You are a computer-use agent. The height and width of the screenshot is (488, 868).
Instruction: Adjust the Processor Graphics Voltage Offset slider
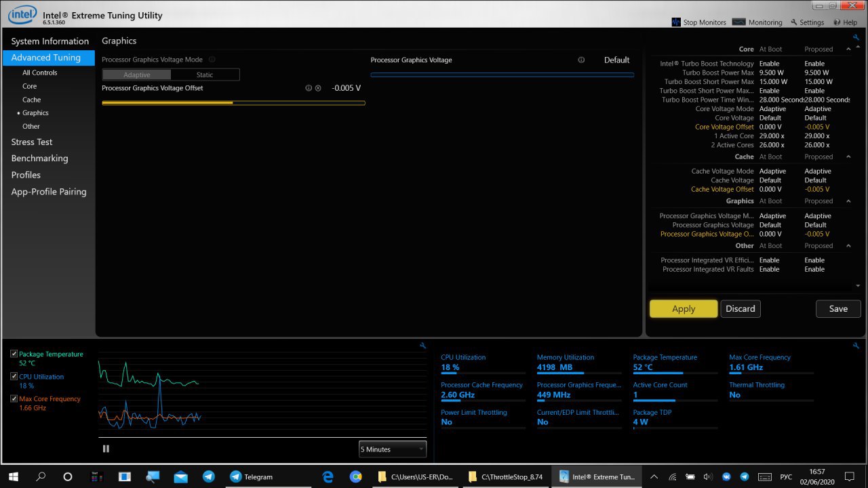tap(233, 103)
